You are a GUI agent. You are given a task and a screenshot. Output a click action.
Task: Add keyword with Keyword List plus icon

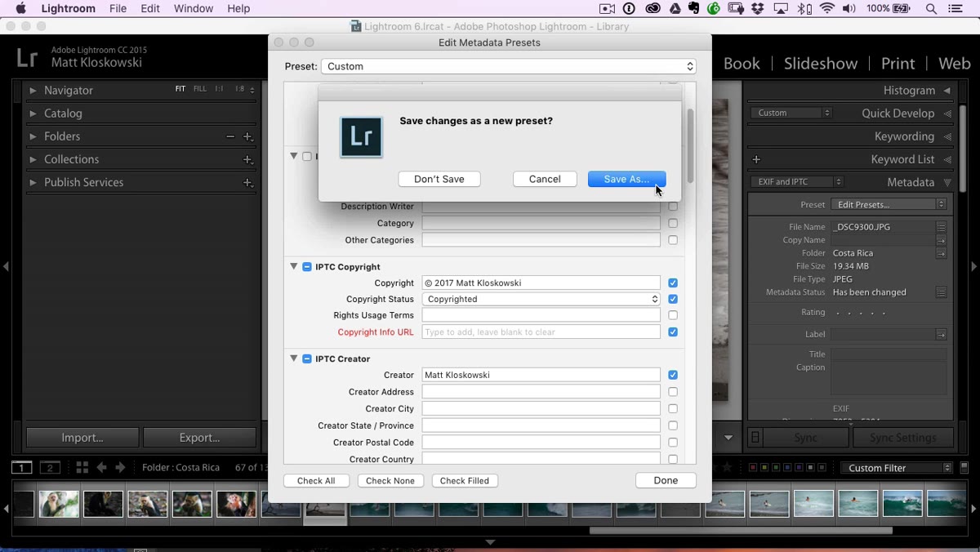756,159
